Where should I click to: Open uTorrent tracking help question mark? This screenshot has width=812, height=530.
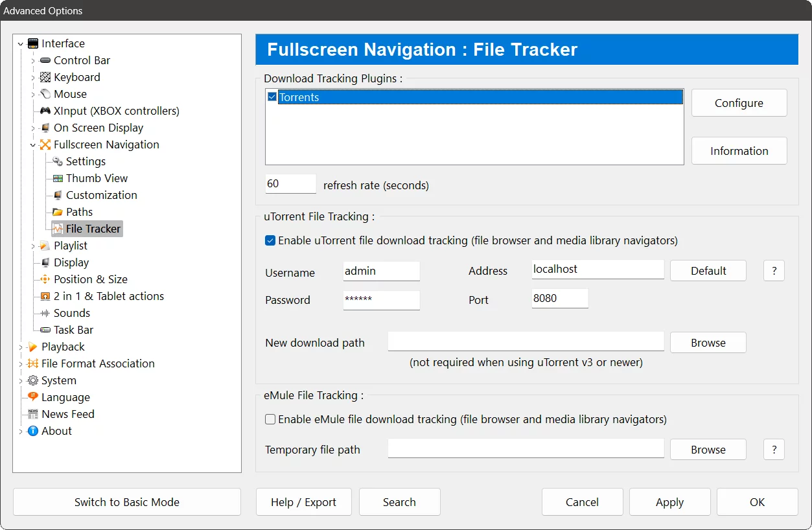click(x=774, y=271)
